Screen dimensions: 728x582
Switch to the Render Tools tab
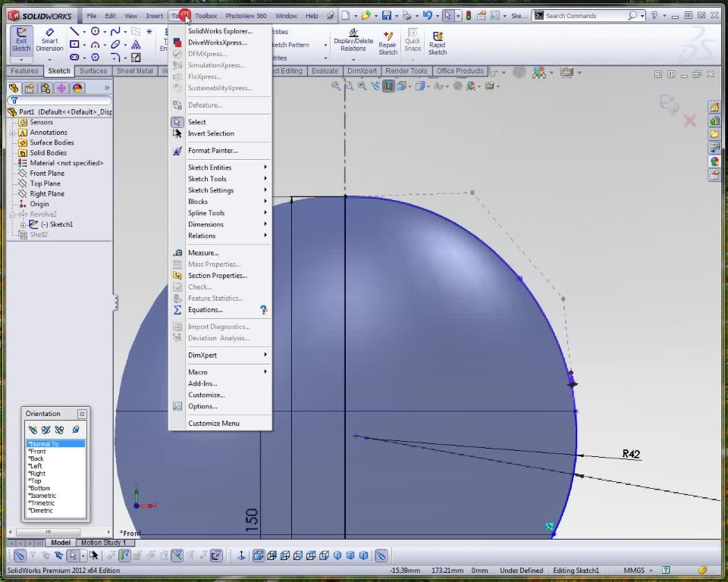pyautogui.click(x=406, y=71)
